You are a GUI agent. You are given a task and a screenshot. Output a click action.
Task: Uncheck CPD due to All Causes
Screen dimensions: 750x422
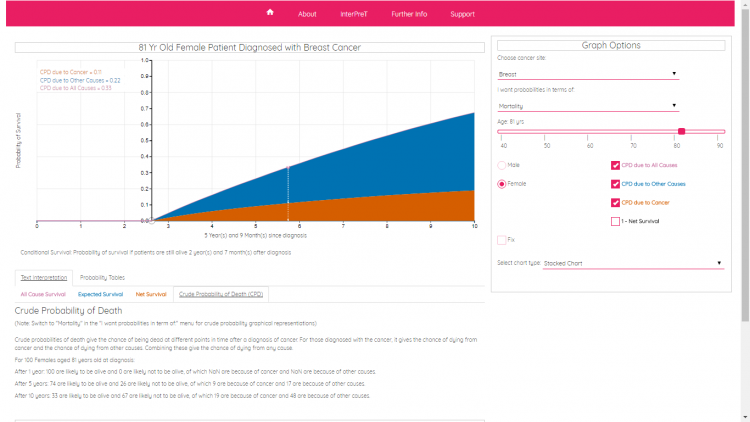(x=615, y=165)
